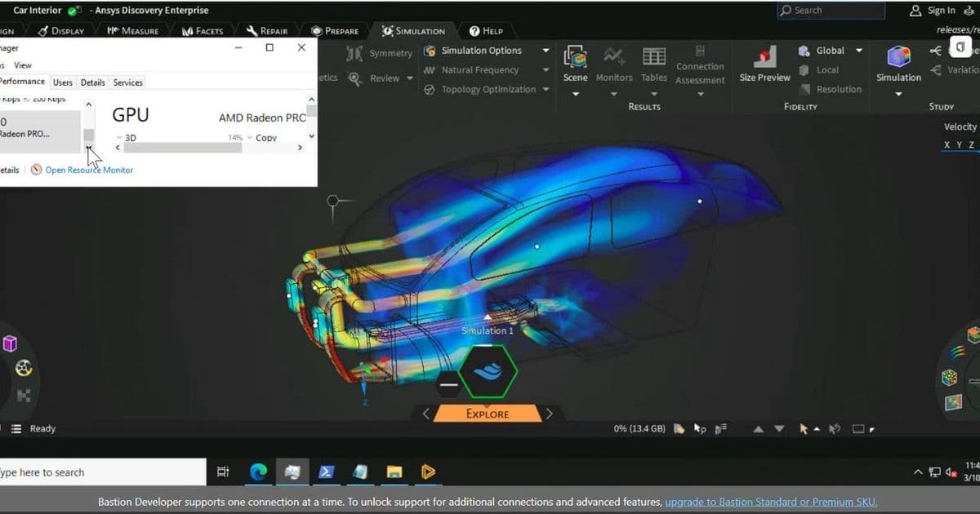The image size is (980, 514).
Task: Expand the 3D graph selector in Task Manager
Action: (x=120, y=137)
